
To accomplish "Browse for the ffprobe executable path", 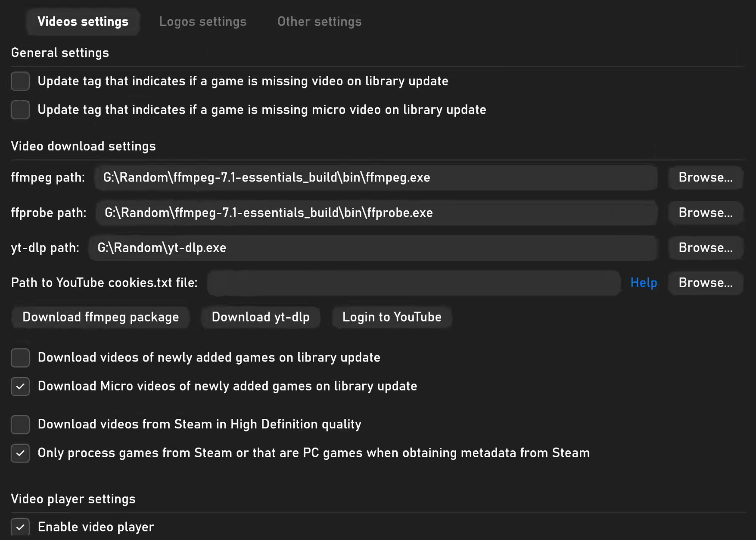I will click(x=706, y=213).
